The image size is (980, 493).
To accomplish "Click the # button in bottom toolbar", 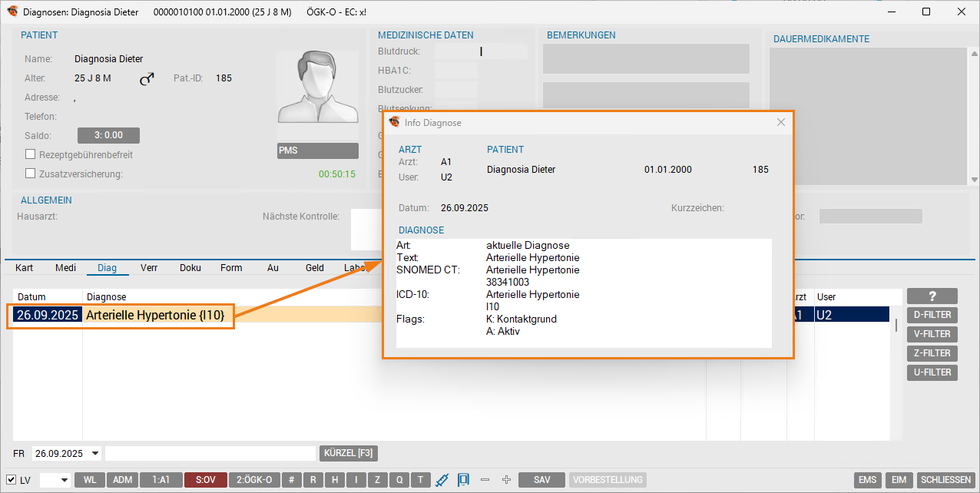I will (x=291, y=480).
